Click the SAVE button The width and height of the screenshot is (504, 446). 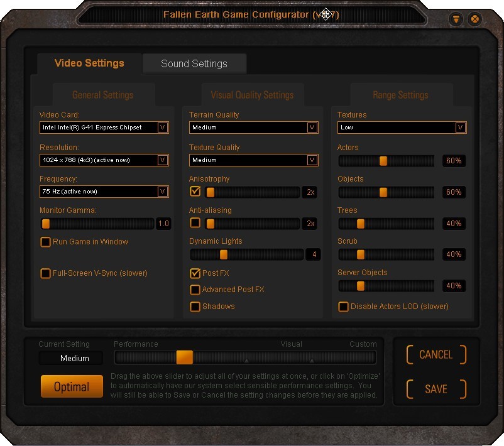click(436, 389)
